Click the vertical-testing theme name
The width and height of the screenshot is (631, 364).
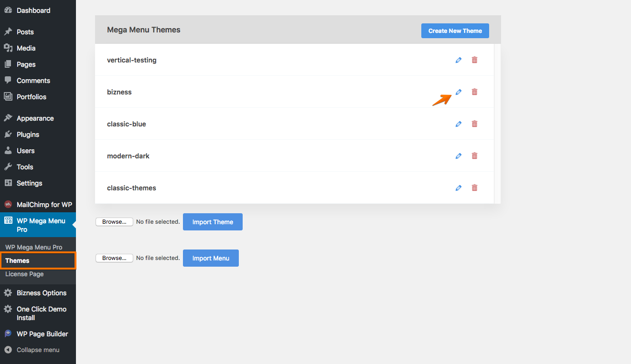click(x=132, y=60)
